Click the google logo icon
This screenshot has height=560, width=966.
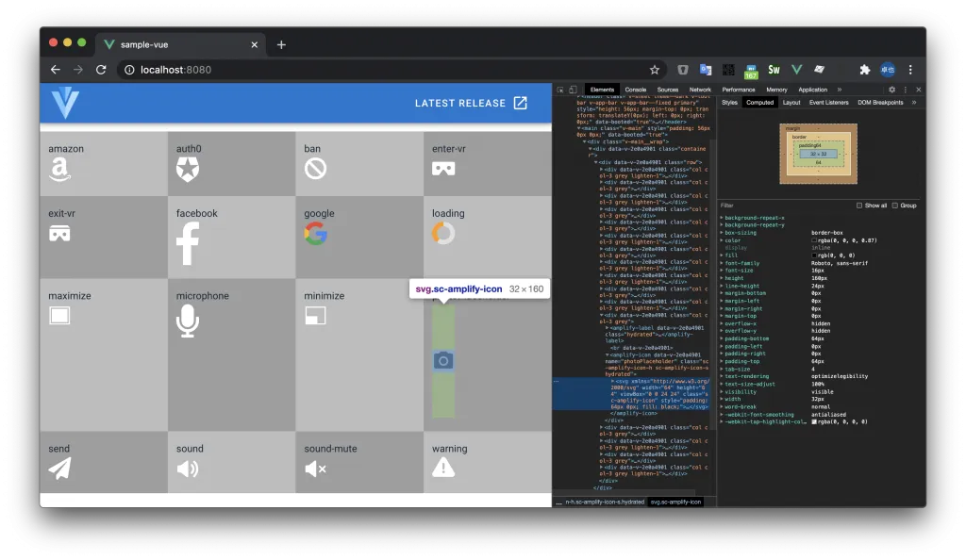point(315,234)
